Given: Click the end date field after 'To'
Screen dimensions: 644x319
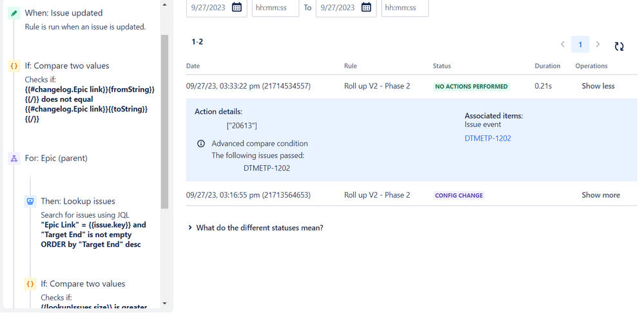Looking at the screenshot, I should click(x=346, y=7).
